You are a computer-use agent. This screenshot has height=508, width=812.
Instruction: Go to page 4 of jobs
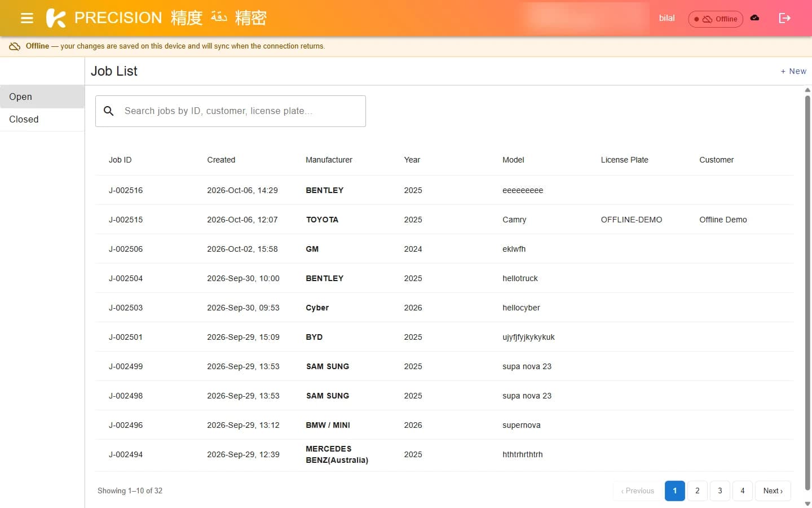[x=743, y=491]
